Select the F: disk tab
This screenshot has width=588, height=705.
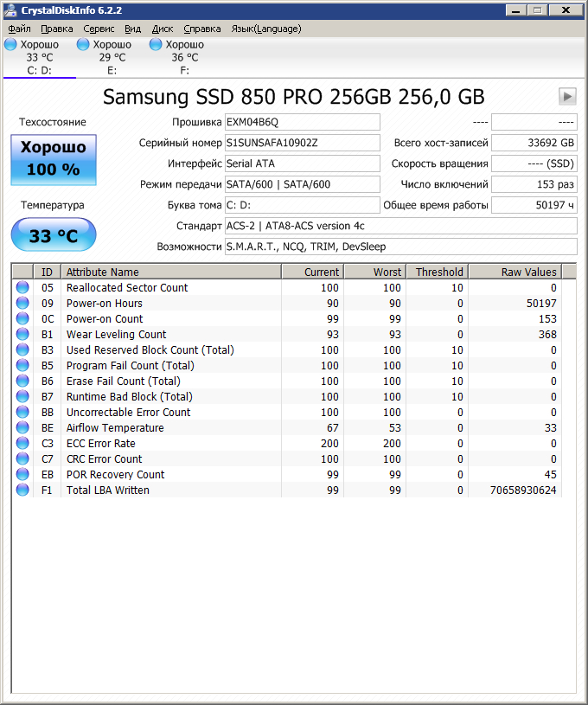click(185, 58)
